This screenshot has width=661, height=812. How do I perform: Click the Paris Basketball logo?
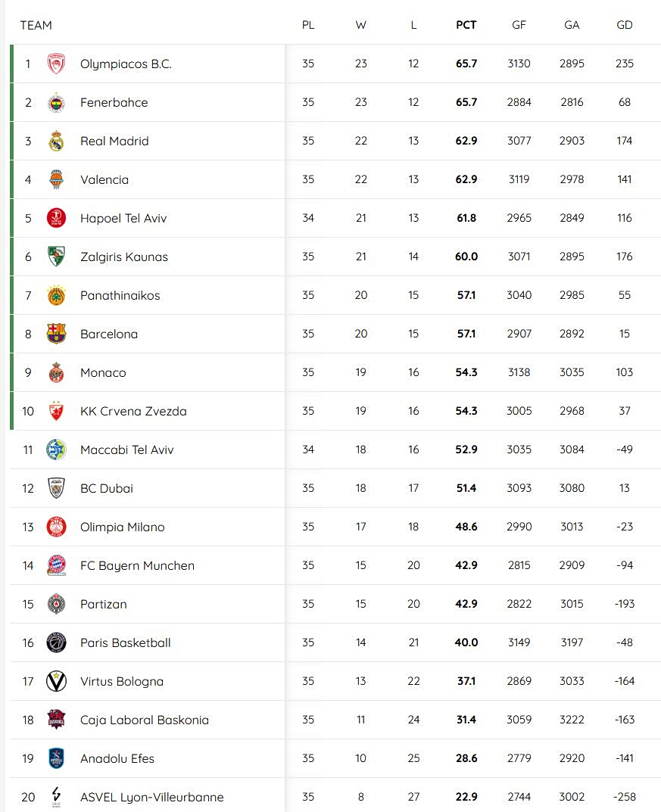point(56,643)
